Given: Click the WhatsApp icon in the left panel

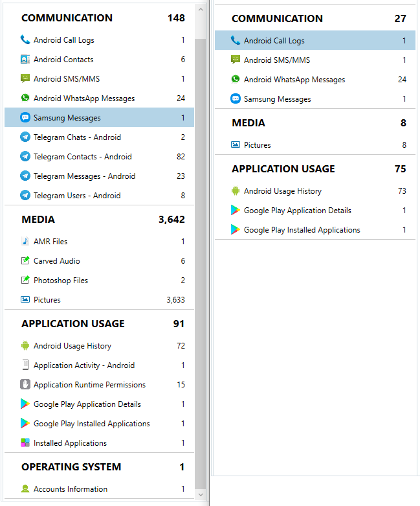Looking at the screenshot, I should [25, 98].
